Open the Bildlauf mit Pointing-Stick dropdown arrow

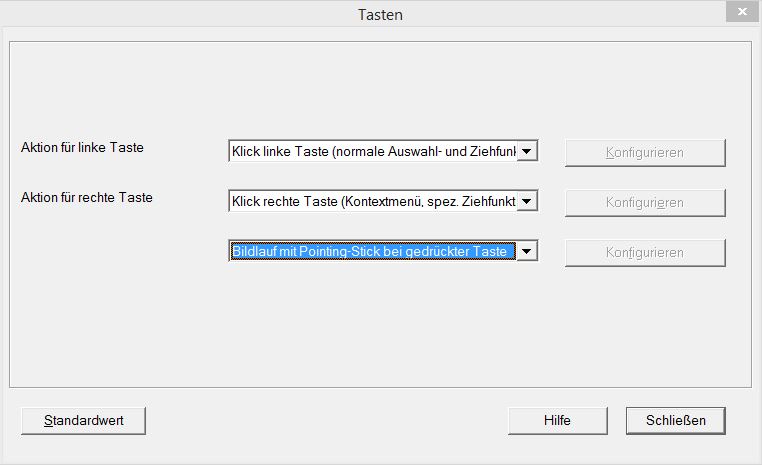click(528, 252)
